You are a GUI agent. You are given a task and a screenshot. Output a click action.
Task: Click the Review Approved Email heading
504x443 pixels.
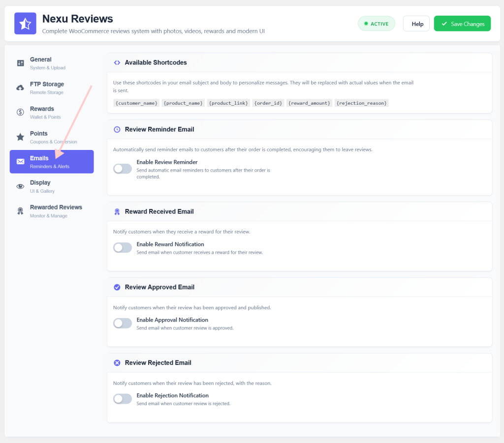click(x=159, y=287)
